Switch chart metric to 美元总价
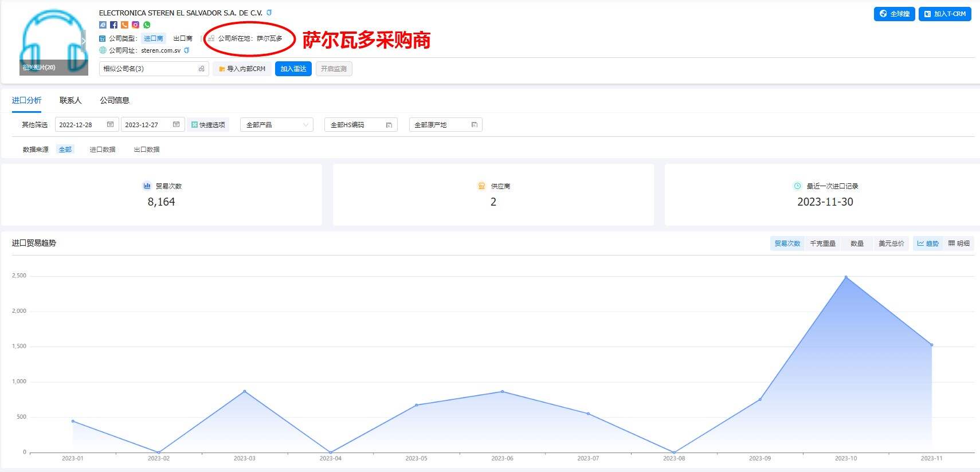 (x=891, y=243)
